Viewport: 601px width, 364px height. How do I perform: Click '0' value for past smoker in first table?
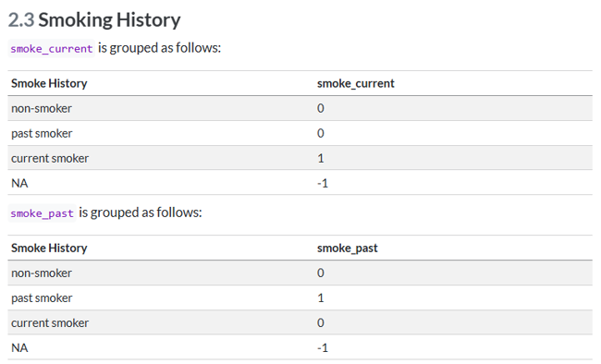[x=321, y=133]
